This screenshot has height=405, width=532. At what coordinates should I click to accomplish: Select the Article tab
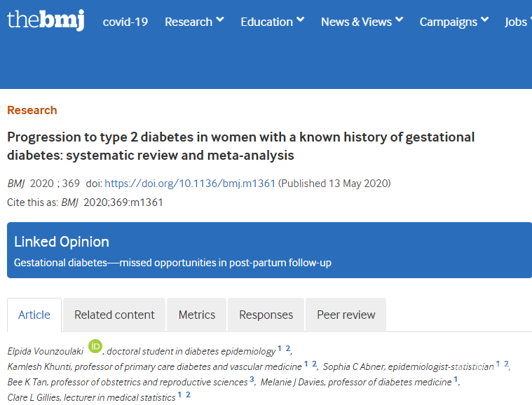pos(34,315)
